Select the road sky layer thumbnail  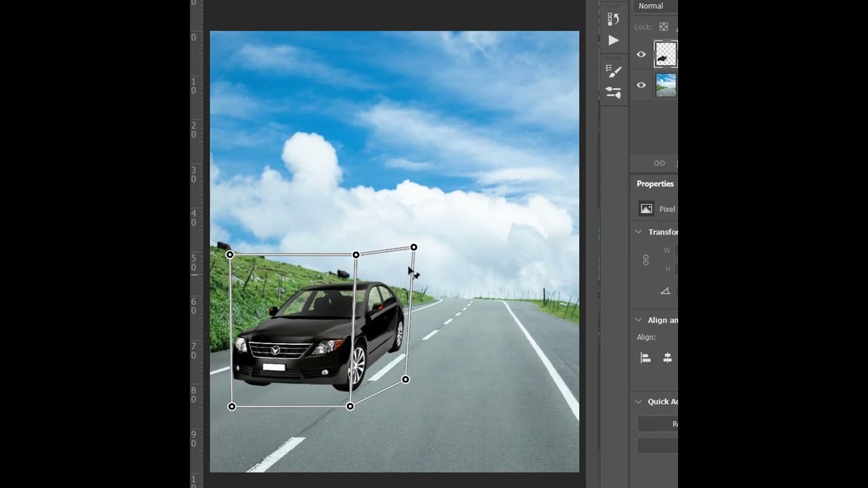[666, 85]
